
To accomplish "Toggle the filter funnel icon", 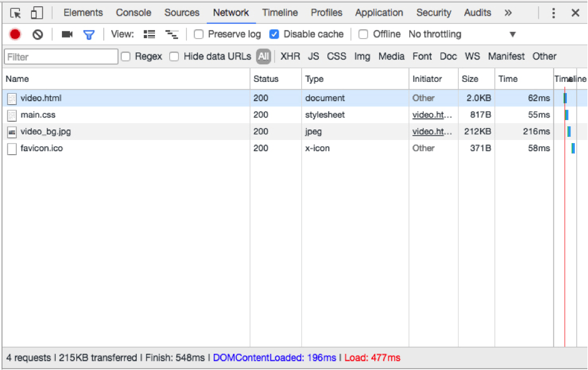I will pyautogui.click(x=89, y=34).
